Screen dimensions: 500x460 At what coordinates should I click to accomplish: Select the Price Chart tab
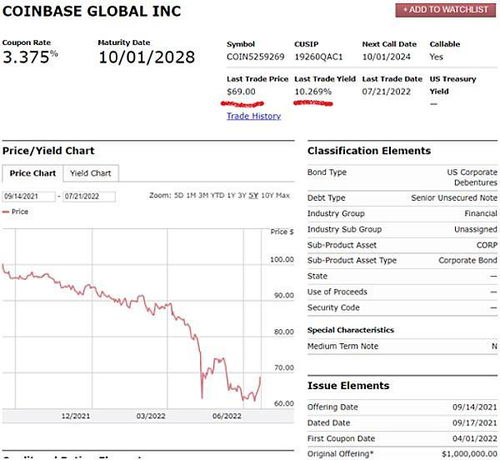tap(32, 173)
